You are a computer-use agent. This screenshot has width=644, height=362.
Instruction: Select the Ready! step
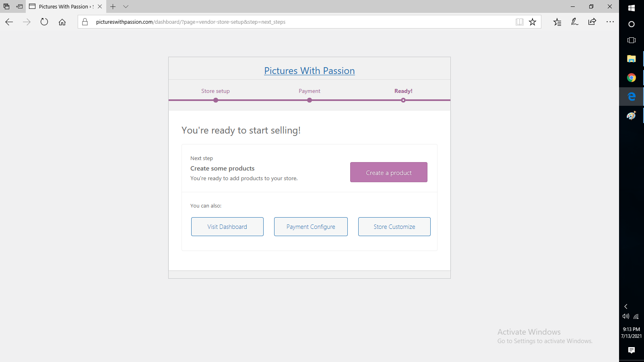point(403,91)
